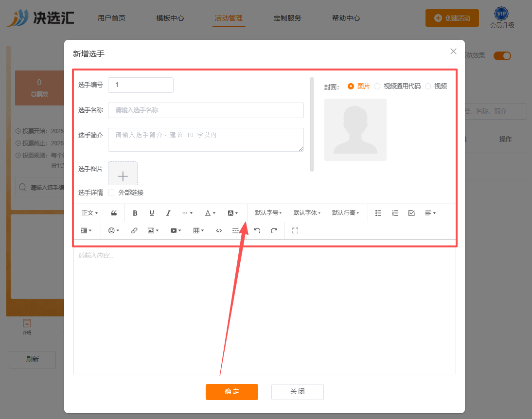This screenshot has height=419, width=532.
Task: Click the cover avatar placeholder image
Action: 355,130
